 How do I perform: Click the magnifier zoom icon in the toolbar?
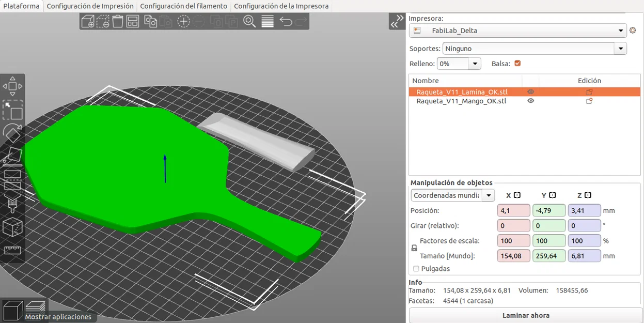249,21
